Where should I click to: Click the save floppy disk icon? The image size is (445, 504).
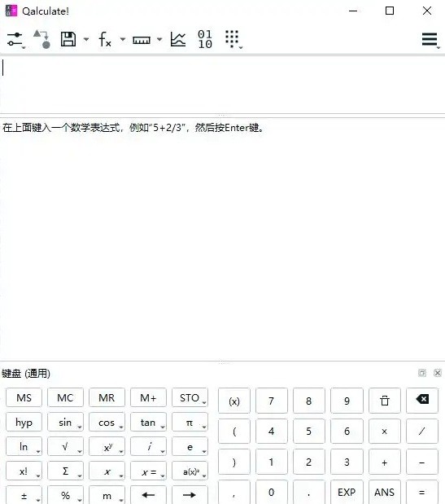(x=68, y=39)
